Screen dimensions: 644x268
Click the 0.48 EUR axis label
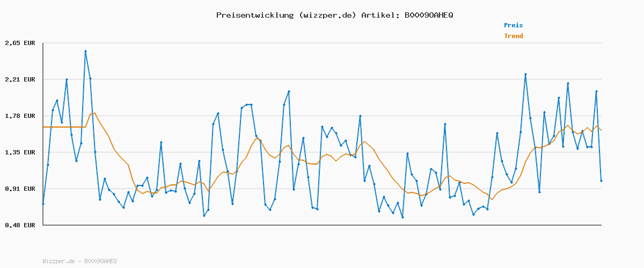pyautogui.click(x=19, y=225)
